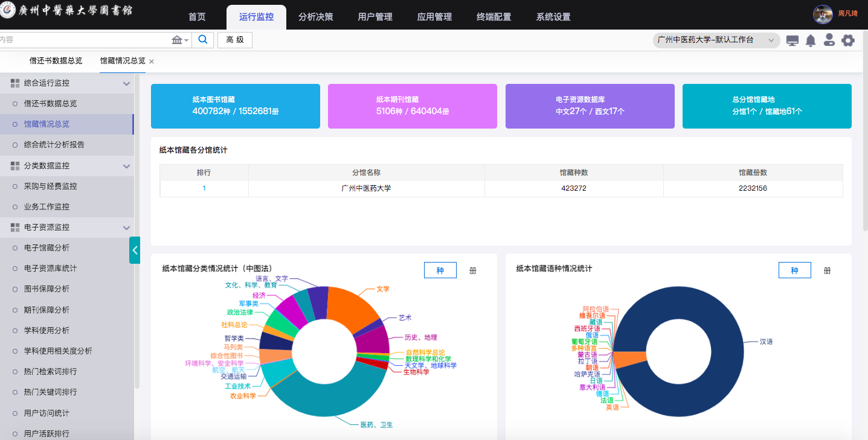Go to 分析决策 menu
This screenshot has height=440, width=868.
coord(315,17)
